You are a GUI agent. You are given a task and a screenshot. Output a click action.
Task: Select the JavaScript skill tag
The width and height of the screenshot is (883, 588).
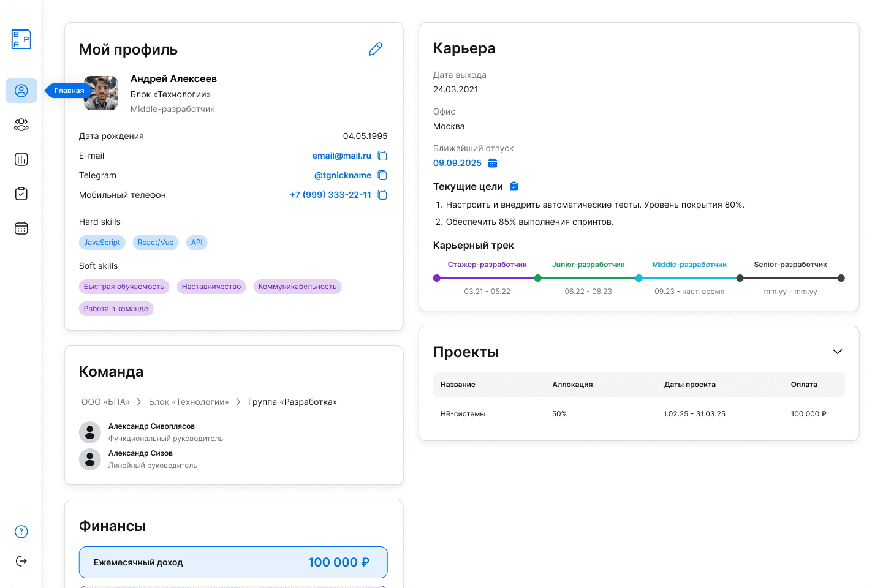[102, 242]
